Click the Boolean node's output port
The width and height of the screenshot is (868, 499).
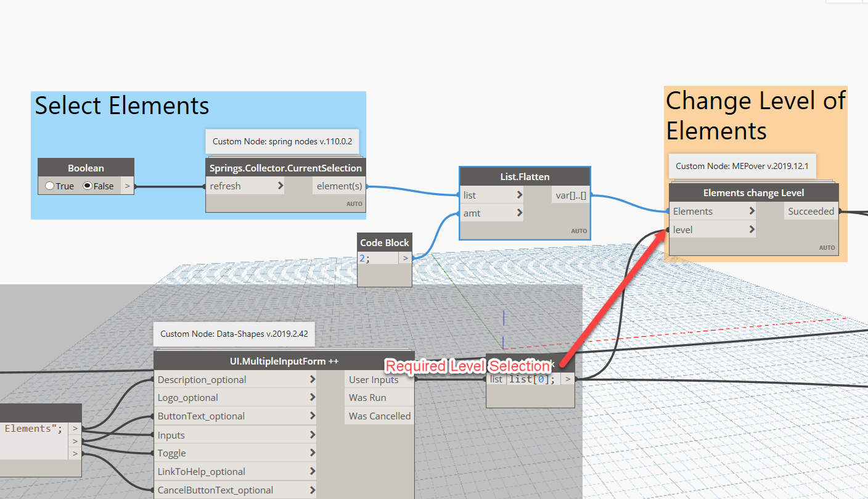click(128, 186)
